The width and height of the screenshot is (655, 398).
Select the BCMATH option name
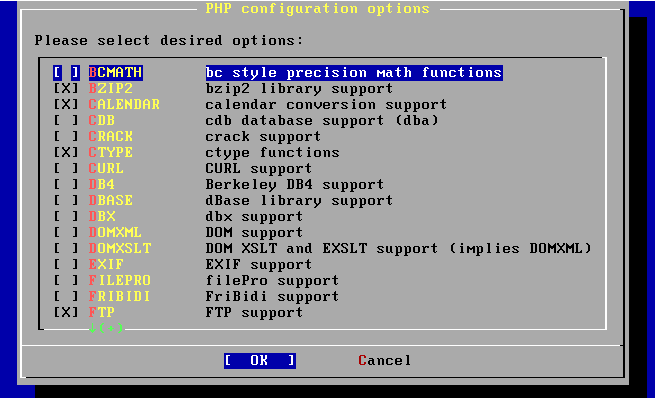(x=116, y=73)
